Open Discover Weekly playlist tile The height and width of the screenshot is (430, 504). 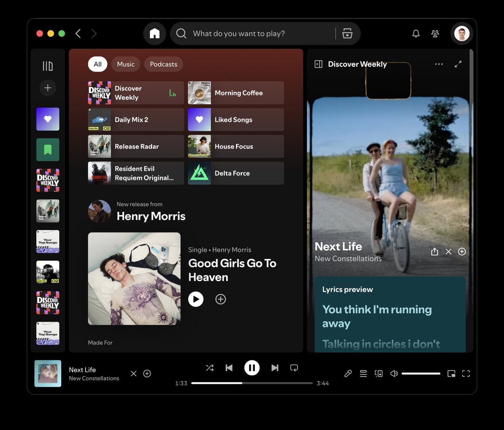136,93
